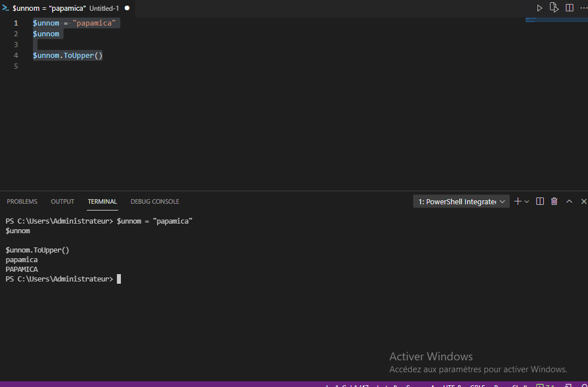Click the unsaved changes dot on Untitled-1
The height and width of the screenshot is (387, 588).
pos(126,8)
